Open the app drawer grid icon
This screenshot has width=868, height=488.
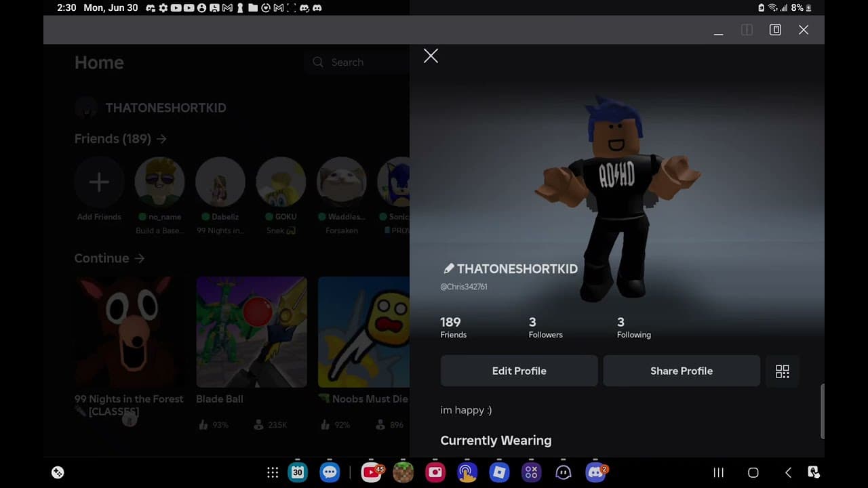pos(273,473)
